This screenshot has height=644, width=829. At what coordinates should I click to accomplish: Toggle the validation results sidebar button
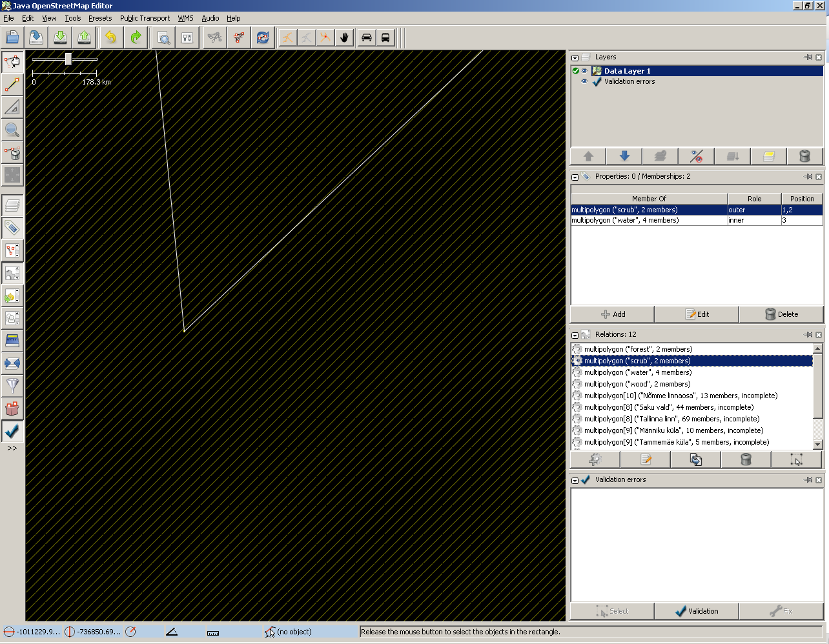(12, 430)
